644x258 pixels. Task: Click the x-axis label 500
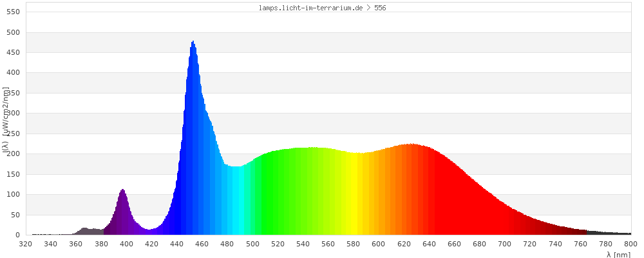252,244
